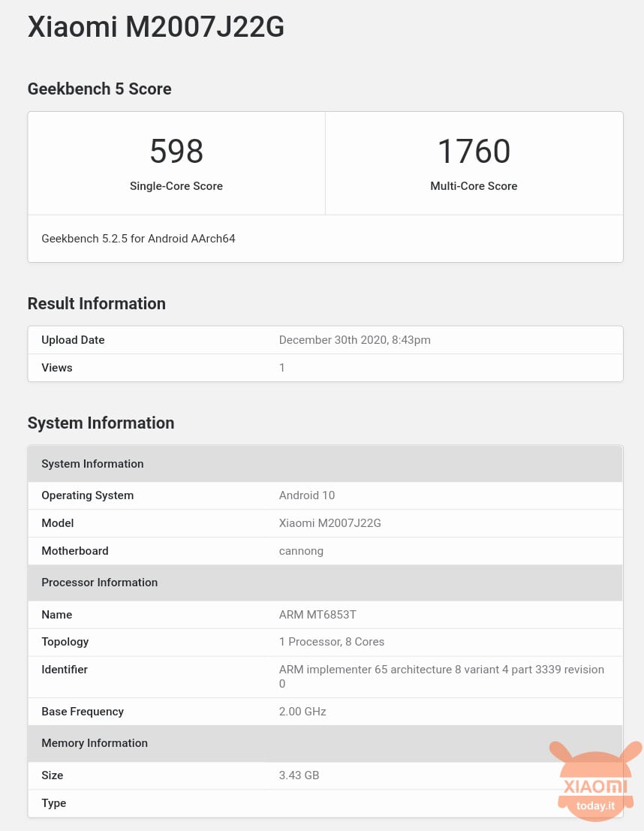Click the processor Name row label
The height and width of the screenshot is (831, 644).
pos(57,614)
